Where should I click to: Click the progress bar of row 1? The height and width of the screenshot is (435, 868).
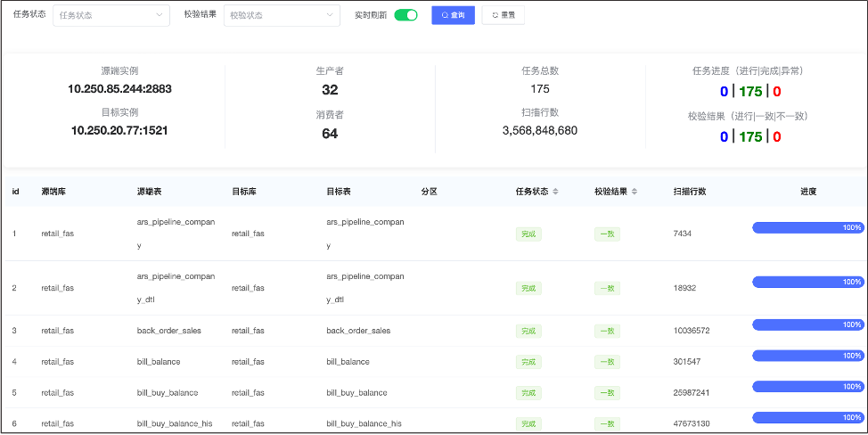[x=808, y=228]
